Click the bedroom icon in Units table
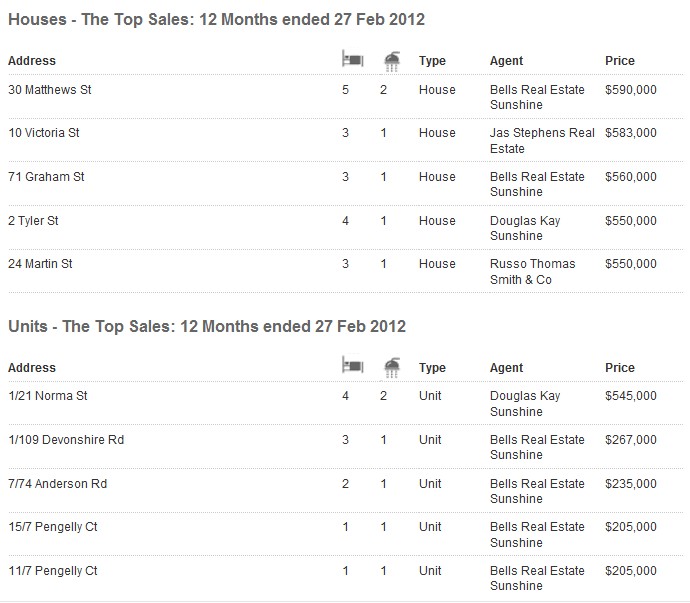Image resolution: width=690 pixels, height=603 pixels. tap(352, 365)
